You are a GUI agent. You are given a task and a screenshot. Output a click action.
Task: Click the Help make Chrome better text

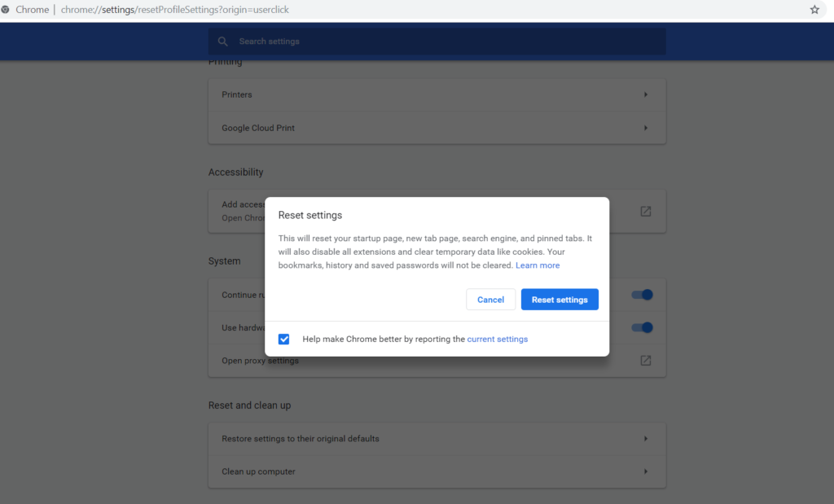click(384, 340)
